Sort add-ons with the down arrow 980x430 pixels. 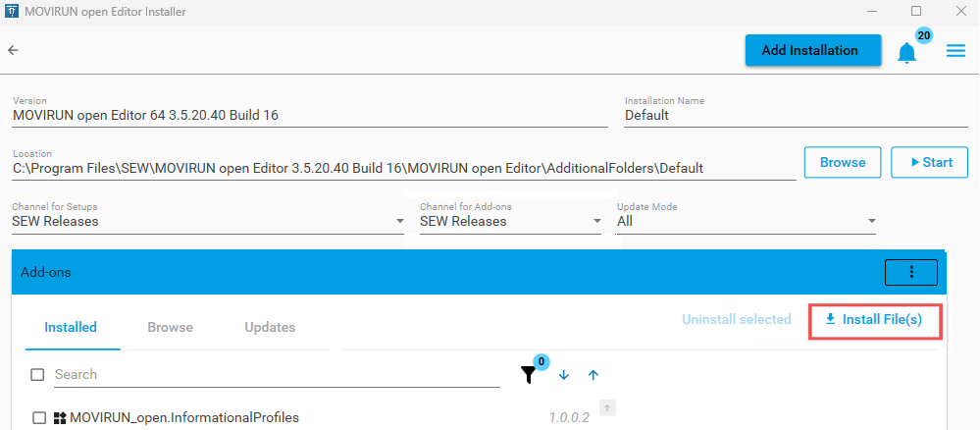coord(564,375)
